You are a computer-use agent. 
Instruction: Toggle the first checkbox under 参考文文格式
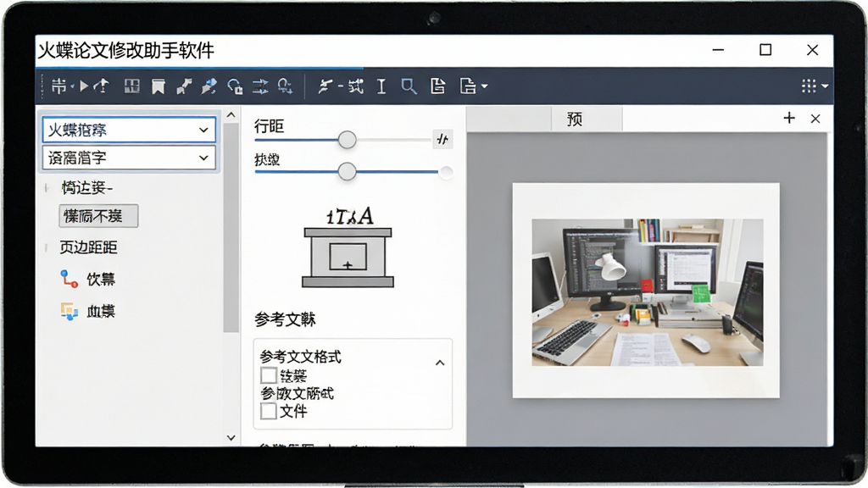[x=269, y=375]
